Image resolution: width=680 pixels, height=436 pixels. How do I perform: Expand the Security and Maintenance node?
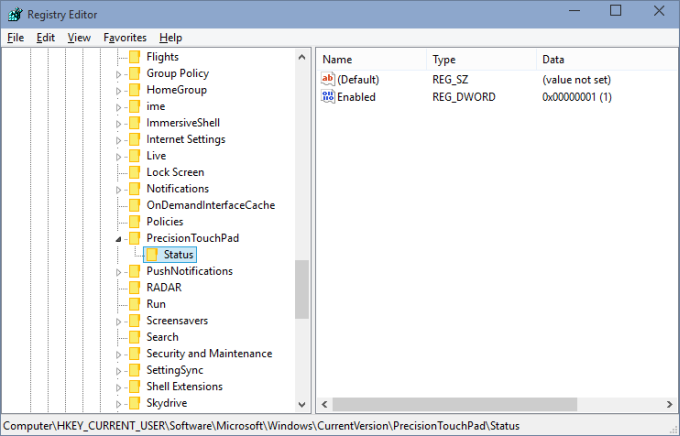coord(119,353)
